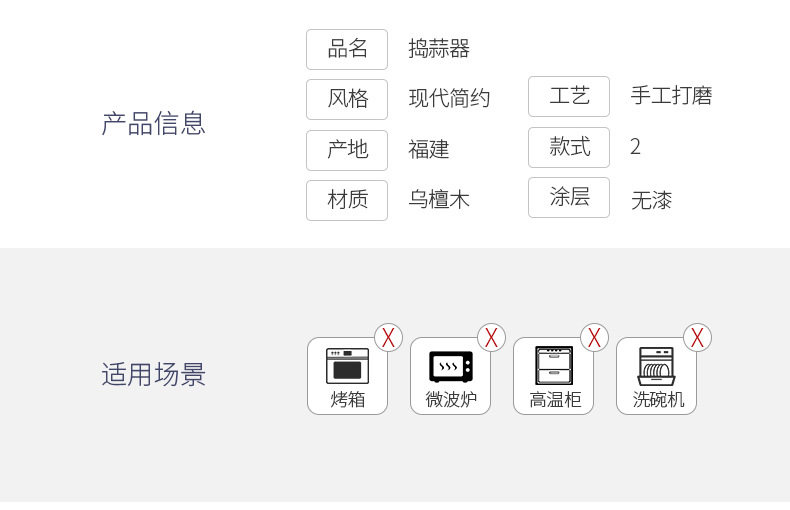Click the red X above 高温柜
Image resolution: width=790 pixels, height=510 pixels.
[595, 338]
